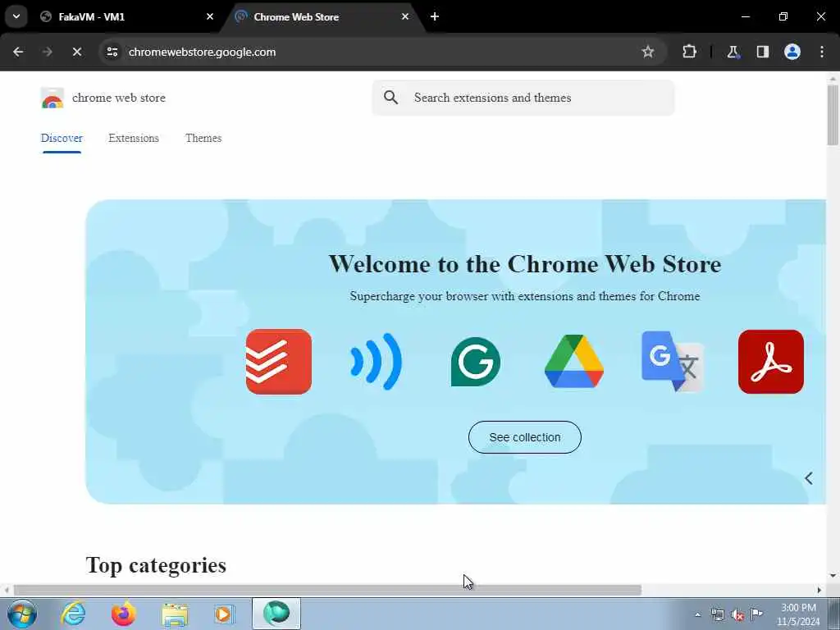Image resolution: width=840 pixels, height=630 pixels.
Task: Click the browser forward arrow
Action: (x=48, y=52)
